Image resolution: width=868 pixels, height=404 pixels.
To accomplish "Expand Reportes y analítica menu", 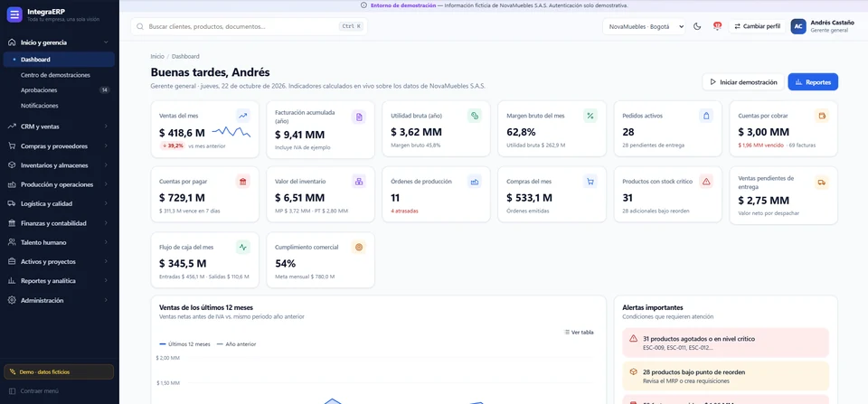I will click(x=59, y=280).
